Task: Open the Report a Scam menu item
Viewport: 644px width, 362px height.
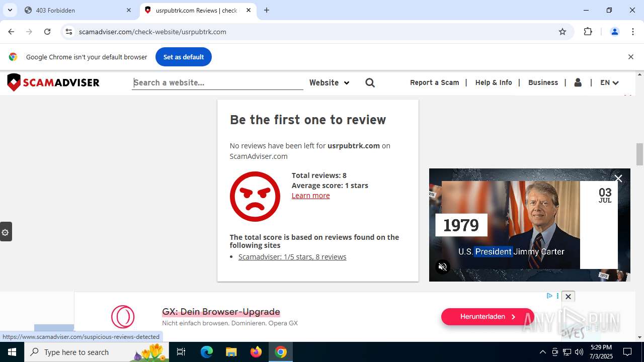Action: pyautogui.click(x=435, y=82)
